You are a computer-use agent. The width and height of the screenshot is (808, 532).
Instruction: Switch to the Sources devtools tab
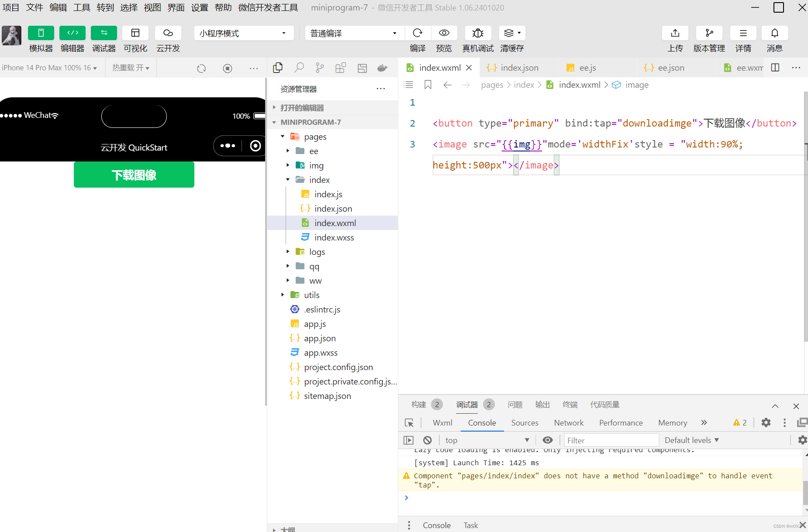(525, 422)
